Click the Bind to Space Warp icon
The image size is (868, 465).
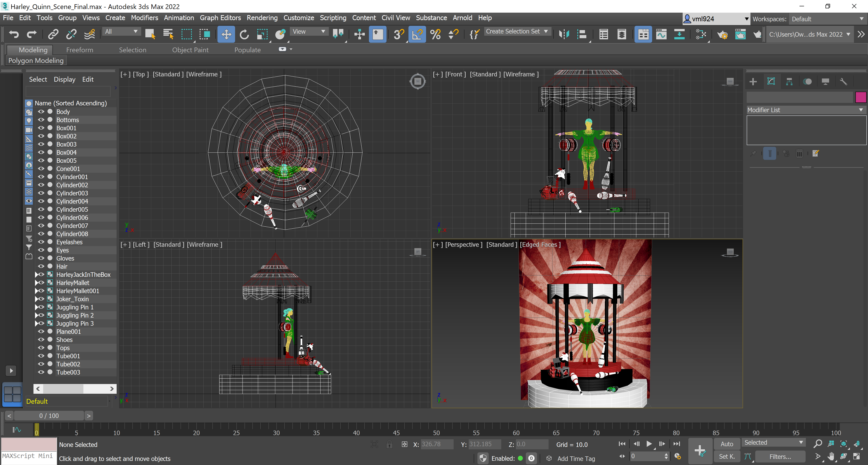point(89,34)
